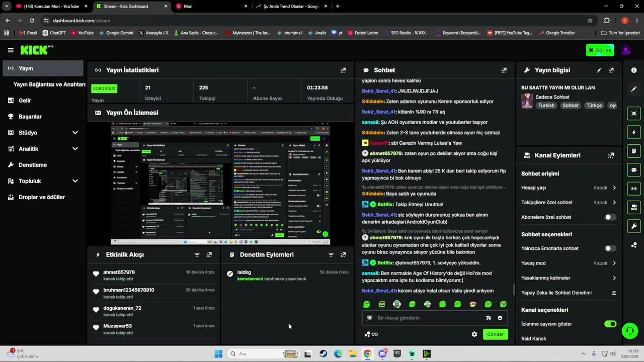Pop out the Yayın İstatistikleri panel
This screenshot has width=644, height=362.
click(343, 70)
